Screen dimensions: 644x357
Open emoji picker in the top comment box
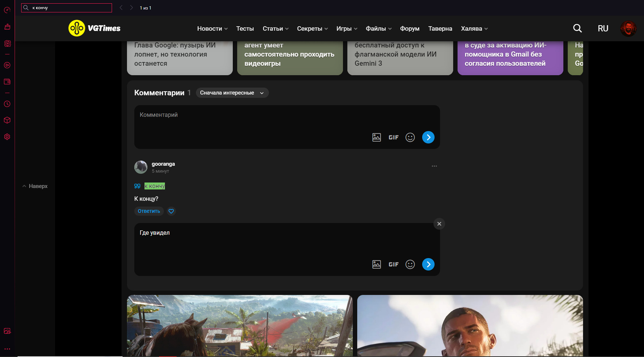[x=410, y=137]
